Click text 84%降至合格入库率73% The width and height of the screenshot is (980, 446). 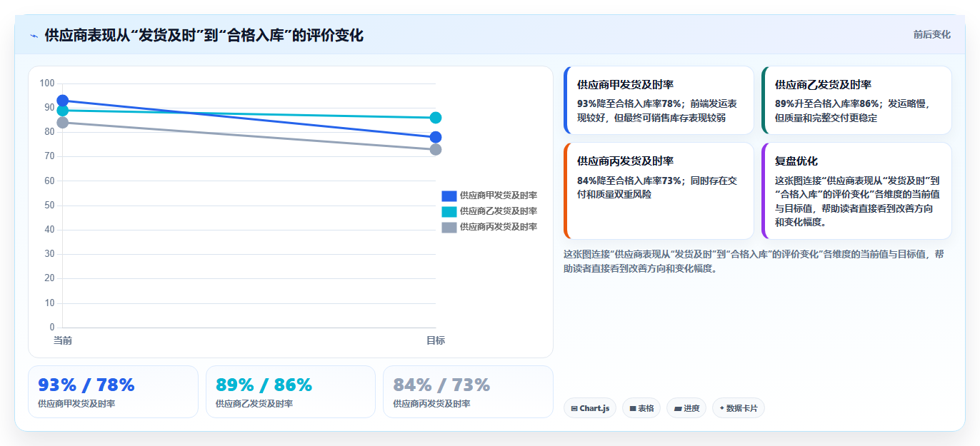pos(629,181)
